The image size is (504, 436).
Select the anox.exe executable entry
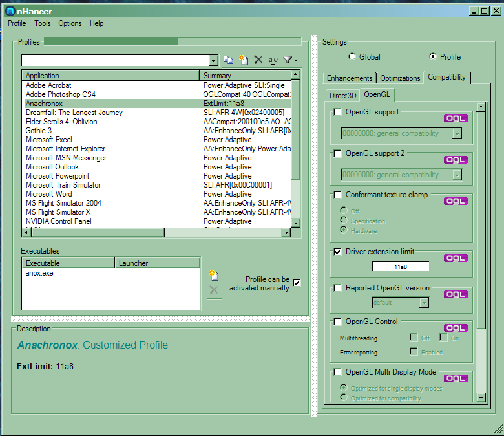39,273
